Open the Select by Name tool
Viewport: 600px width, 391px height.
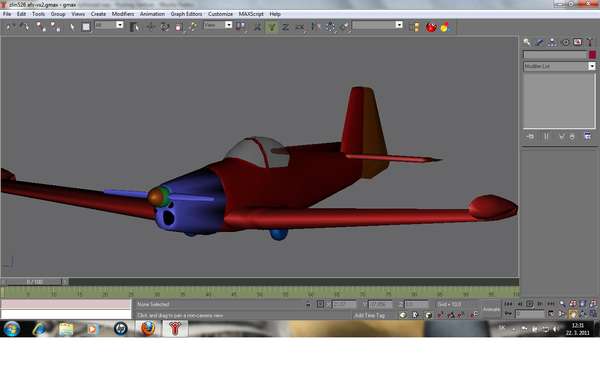point(135,27)
